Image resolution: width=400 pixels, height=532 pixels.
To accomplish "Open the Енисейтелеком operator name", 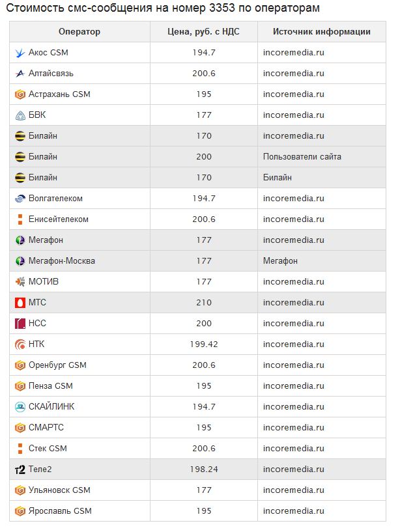I will (59, 219).
